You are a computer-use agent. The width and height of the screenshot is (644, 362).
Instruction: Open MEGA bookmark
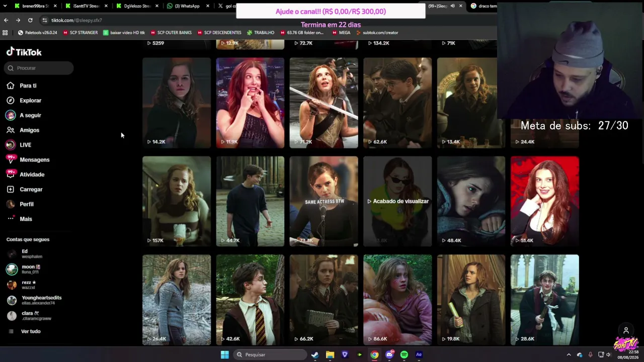coord(341,33)
